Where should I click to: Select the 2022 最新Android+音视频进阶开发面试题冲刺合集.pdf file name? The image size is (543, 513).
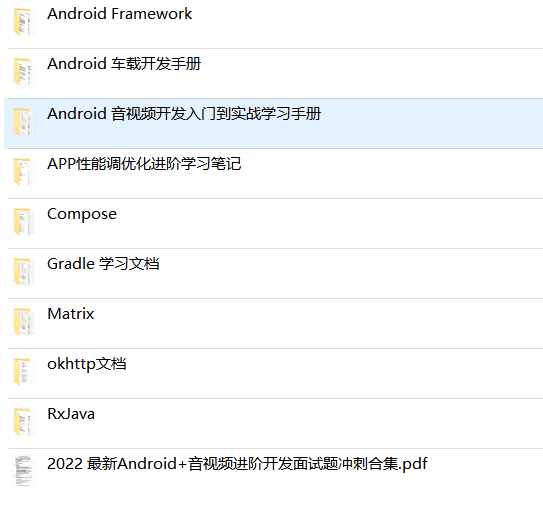tap(237, 464)
